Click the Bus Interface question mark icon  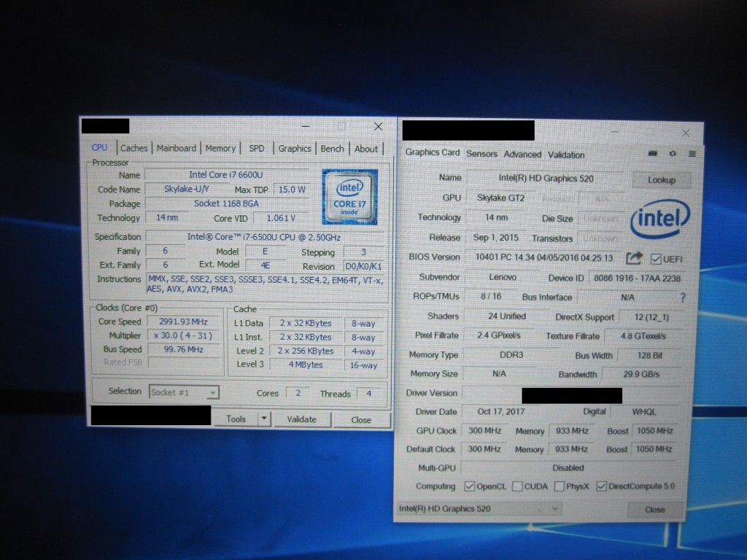click(683, 297)
